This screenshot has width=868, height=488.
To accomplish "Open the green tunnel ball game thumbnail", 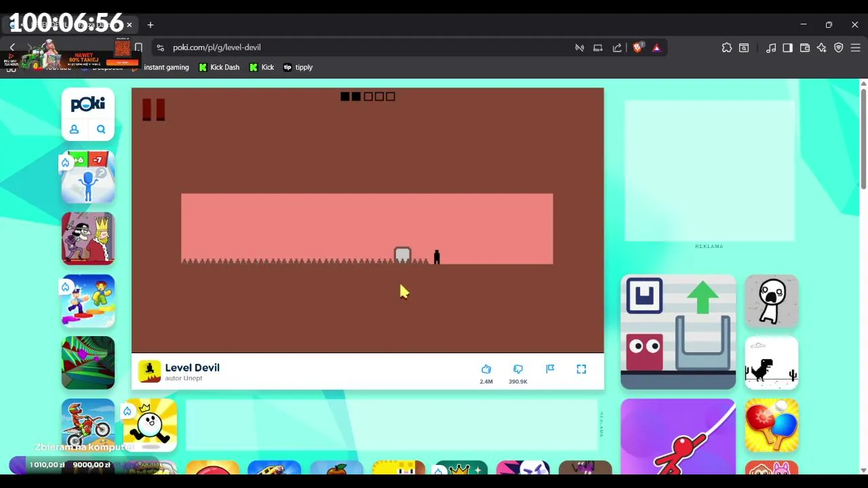I will point(88,363).
